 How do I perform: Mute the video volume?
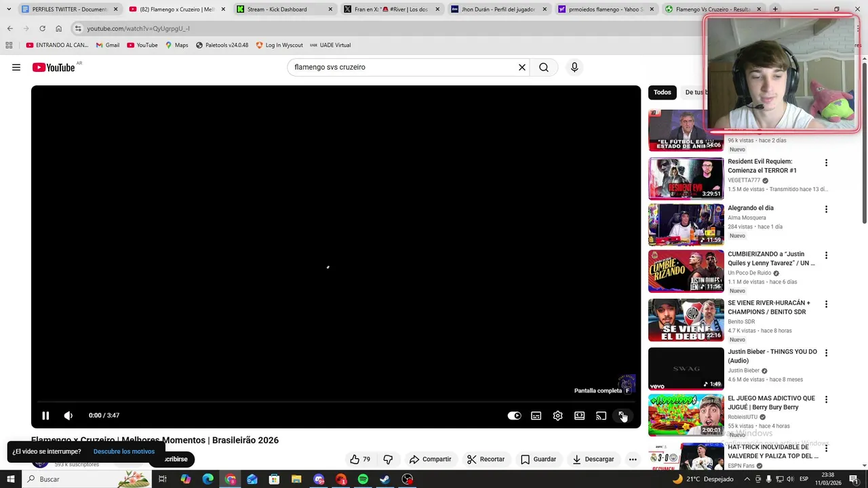click(68, 415)
